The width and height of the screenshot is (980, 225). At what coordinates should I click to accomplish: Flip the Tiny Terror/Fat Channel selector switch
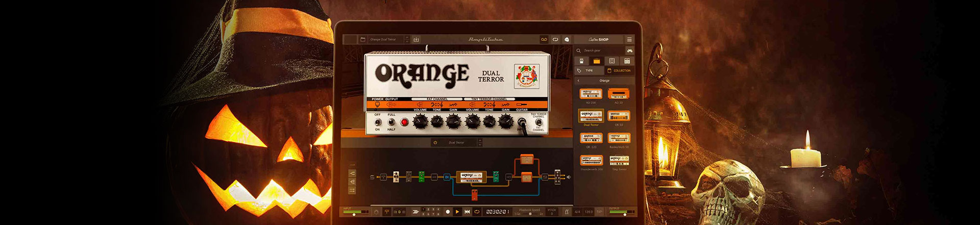point(538,123)
